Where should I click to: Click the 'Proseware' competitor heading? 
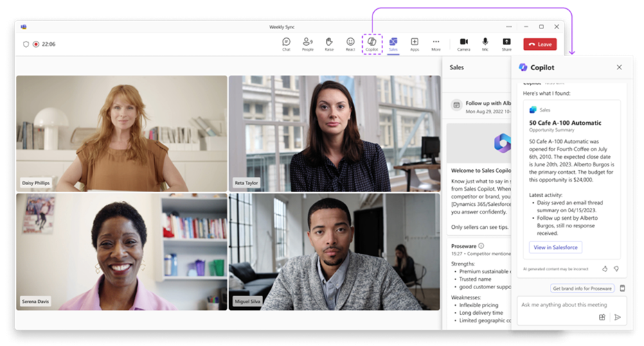click(463, 246)
